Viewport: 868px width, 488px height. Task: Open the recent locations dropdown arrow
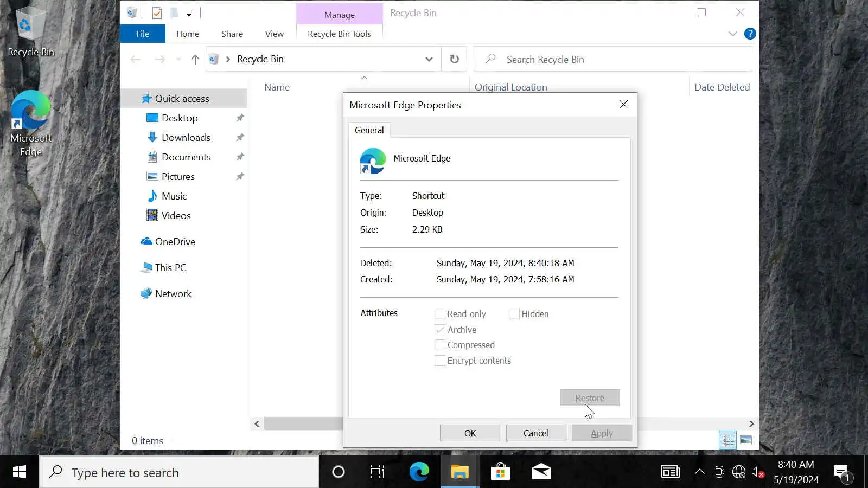[x=178, y=59]
